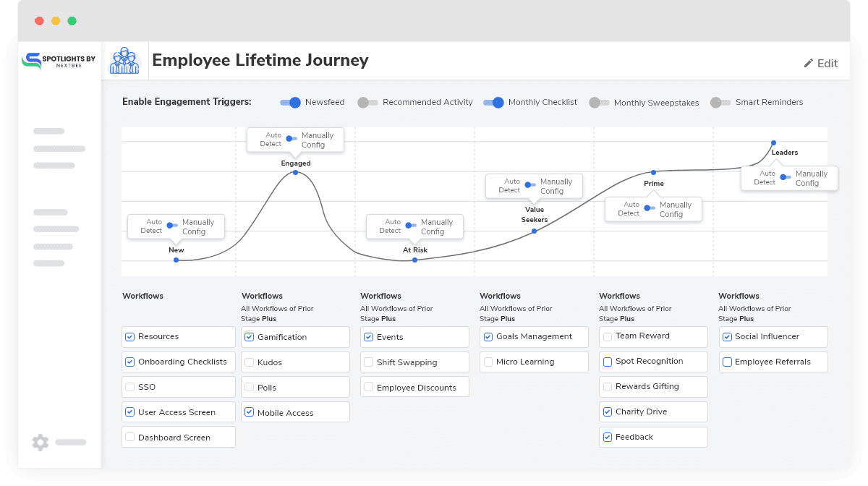Open settings with the gear icon

[40, 442]
